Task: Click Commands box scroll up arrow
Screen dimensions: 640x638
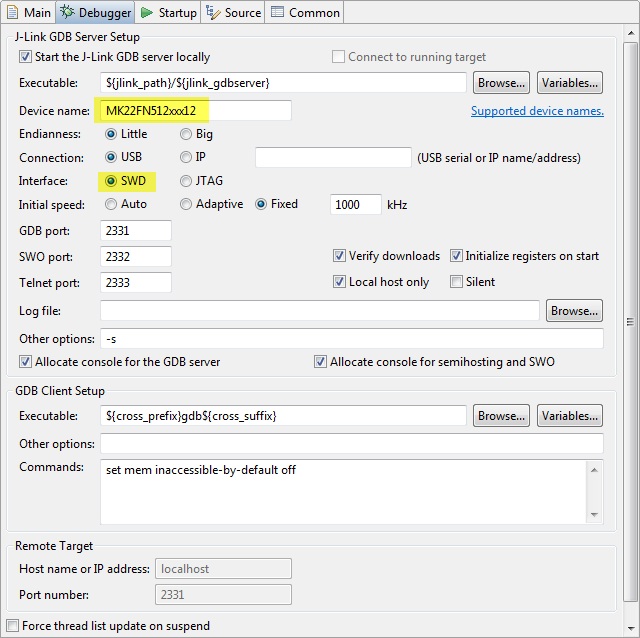Action: [x=594, y=470]
